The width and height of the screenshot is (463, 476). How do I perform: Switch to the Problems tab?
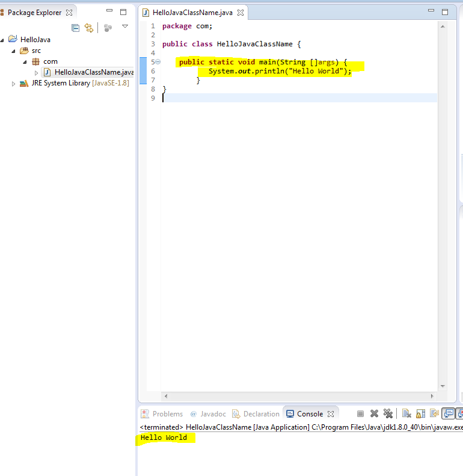[162, 414]
